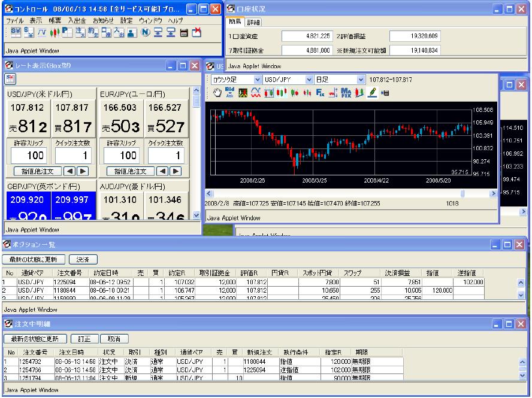Image resolution: width=532 pixels, height=398 pixels.
Task: Switch to the 簡易 tab in account window
Action: [235, 22]
